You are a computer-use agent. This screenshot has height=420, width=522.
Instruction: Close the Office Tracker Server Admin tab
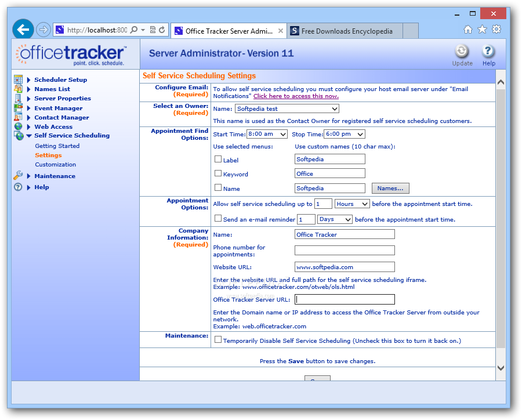click(x=281, y=31)
